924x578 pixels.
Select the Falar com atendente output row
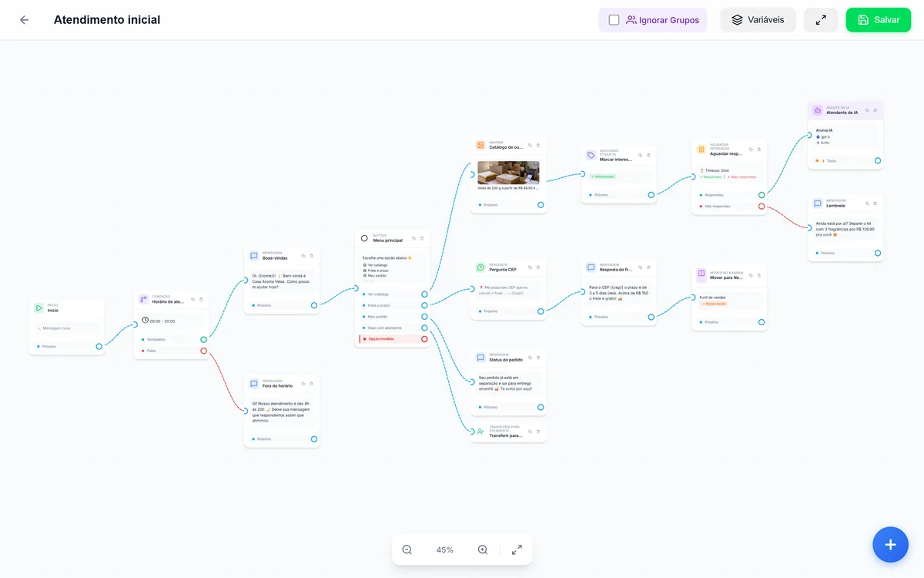point(392,328)
